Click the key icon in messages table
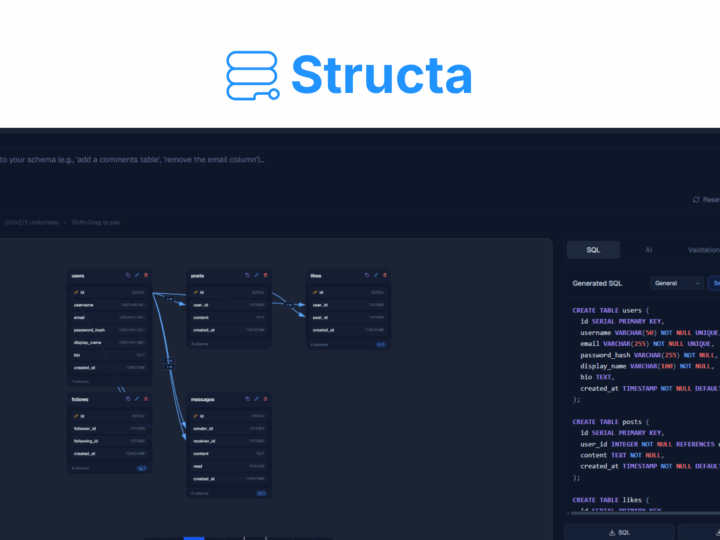The height and width of the screenshot is (540, 720). coord(196,416)
